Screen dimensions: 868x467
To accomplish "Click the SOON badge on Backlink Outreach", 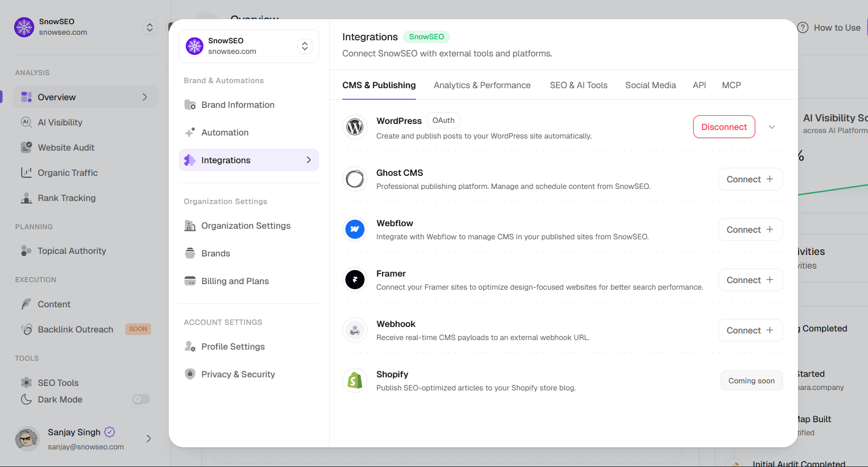I will point(138,329).
